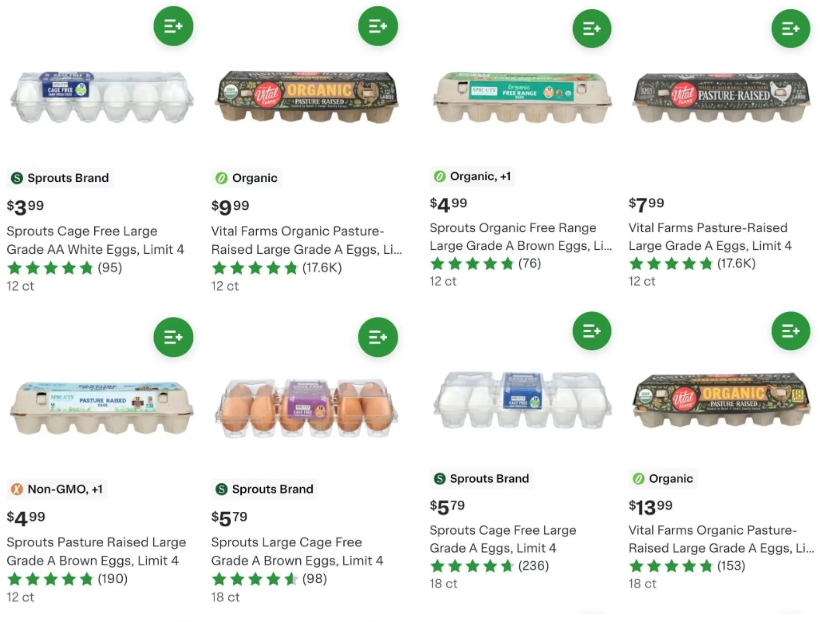Add $7.99 Vital Farms Pasture-Raised eggs to list
The image size is (825, 622).
[x=790, y=28]
